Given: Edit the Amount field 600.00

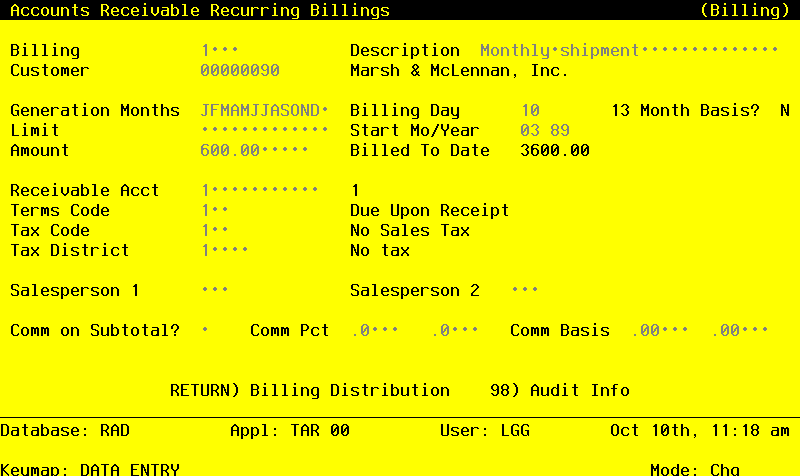Looking at the screenshot, I should pyautogui.click(x=254, y=151).
